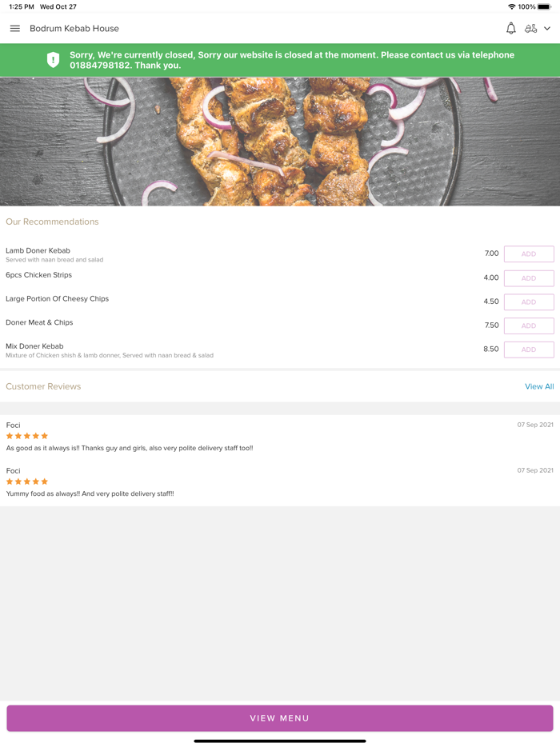This screenshot has height=747, width=560.
Task: Add Large Portion Of Cheesy Chips
Action: coord(529,302)
